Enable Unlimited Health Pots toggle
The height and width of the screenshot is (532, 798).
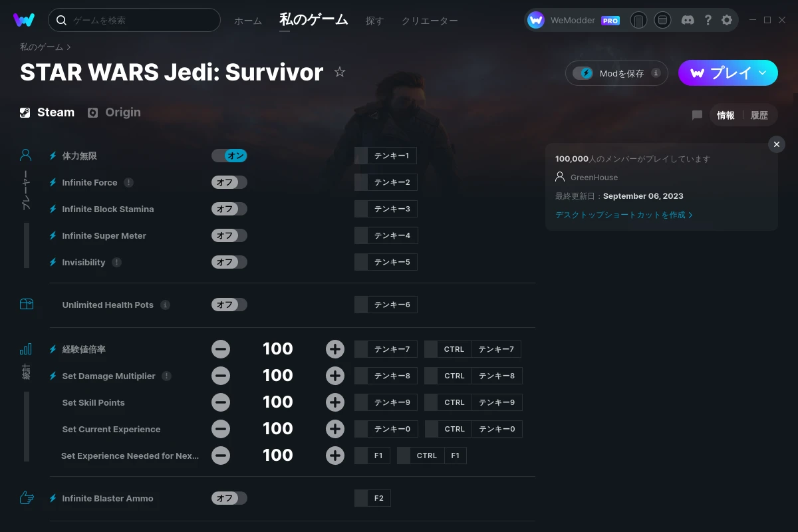[x=229, y=305]
